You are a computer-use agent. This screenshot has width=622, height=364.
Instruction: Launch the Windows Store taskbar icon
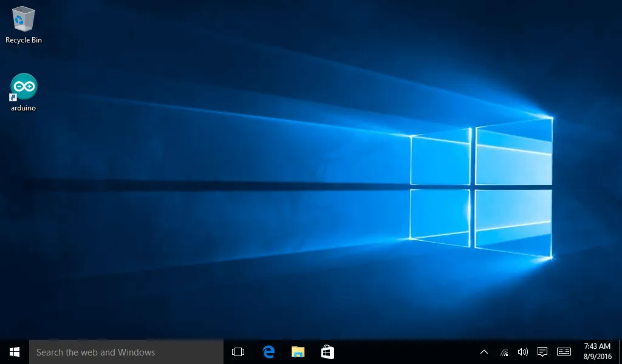point(327,352)
